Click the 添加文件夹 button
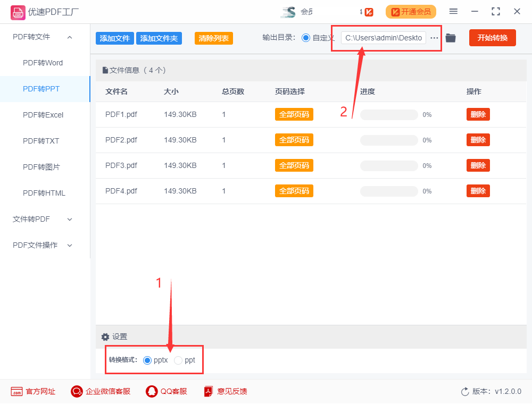Image resolution: width=532 pixels, height=404 pixels. [x=159, y=38]
